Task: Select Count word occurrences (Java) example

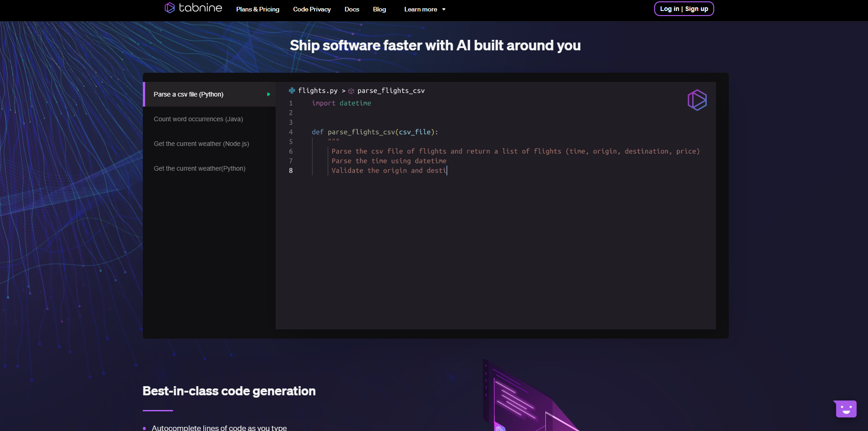Action: (x=198, y=119)
